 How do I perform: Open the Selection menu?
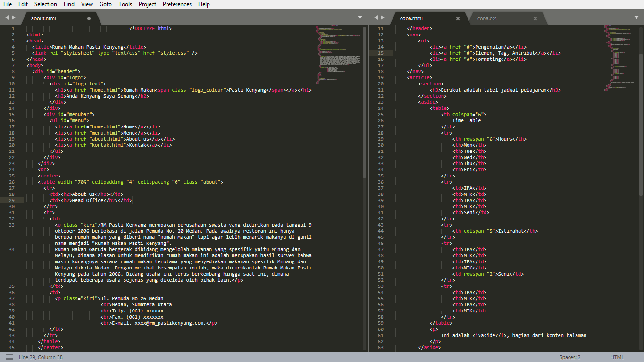coord(45,4)
